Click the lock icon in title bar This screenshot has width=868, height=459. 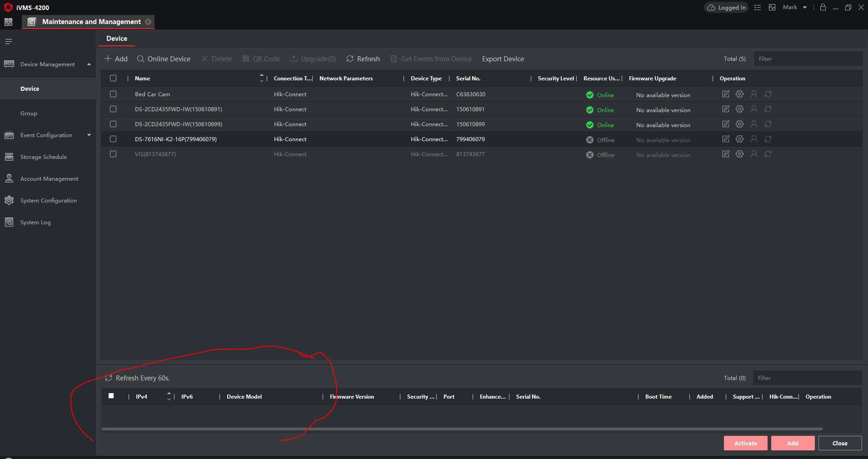pos(823,7)
